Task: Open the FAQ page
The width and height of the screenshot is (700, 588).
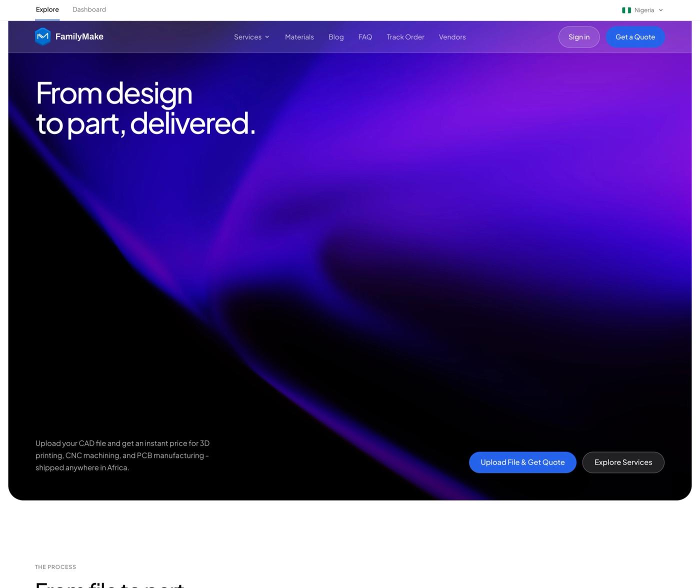Action: pos(365,37)
